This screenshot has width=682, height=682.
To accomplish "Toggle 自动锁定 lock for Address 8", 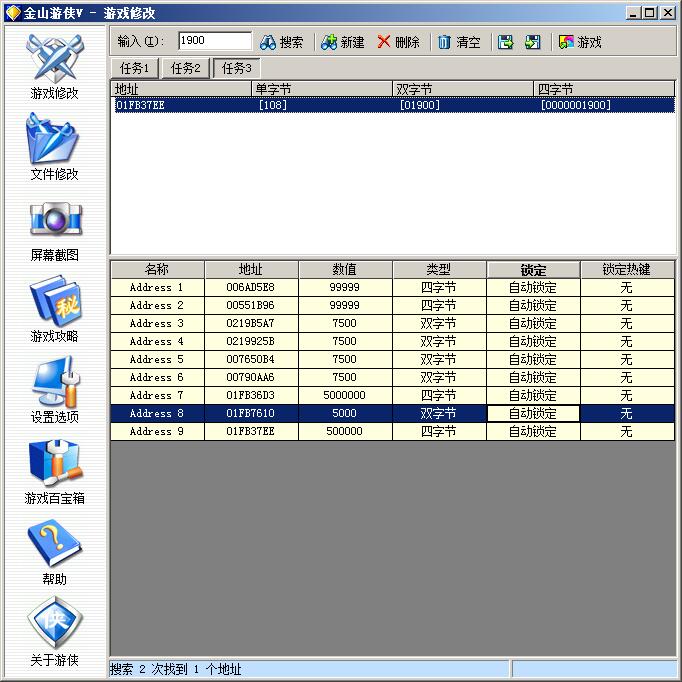I will tap(533, 413).
